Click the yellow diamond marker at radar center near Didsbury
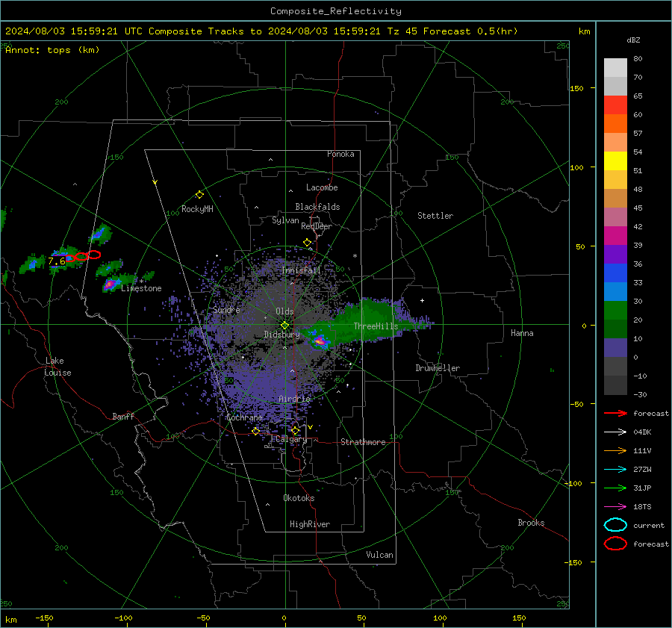 [284, 326]
